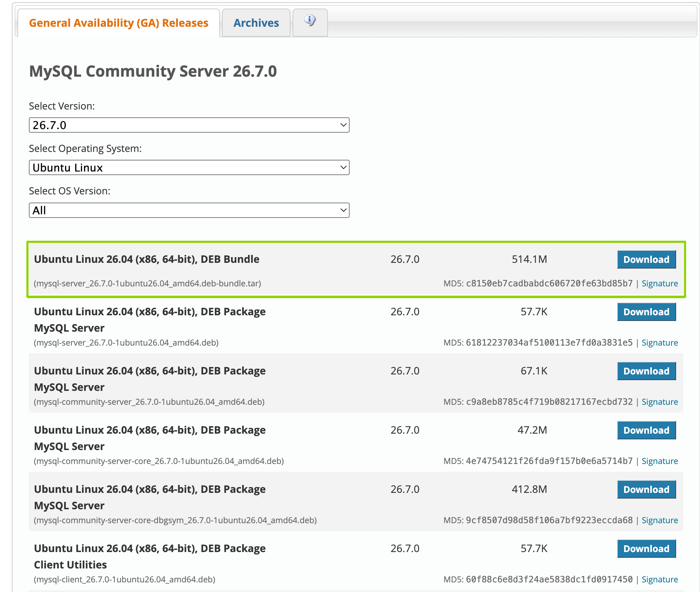Open Signature for server-core-dbgsym package
700x592 pixels.
[660, 520]
